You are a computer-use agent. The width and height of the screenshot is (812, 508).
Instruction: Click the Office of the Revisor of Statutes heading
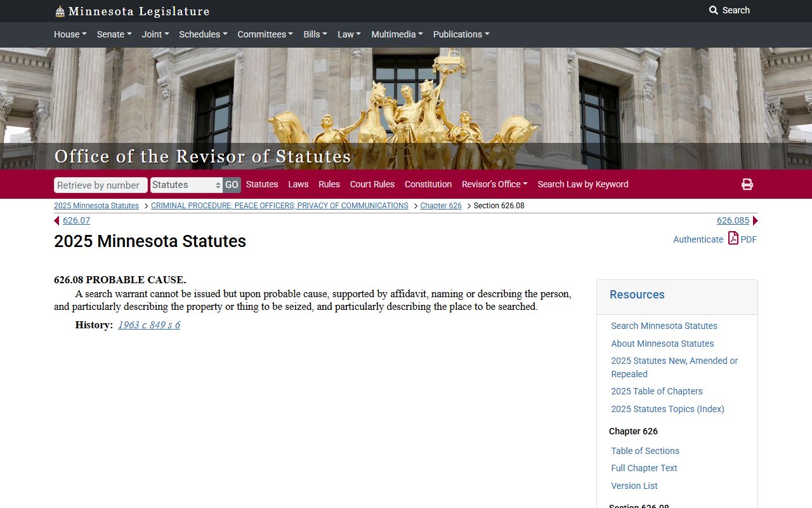pos(202,156)
